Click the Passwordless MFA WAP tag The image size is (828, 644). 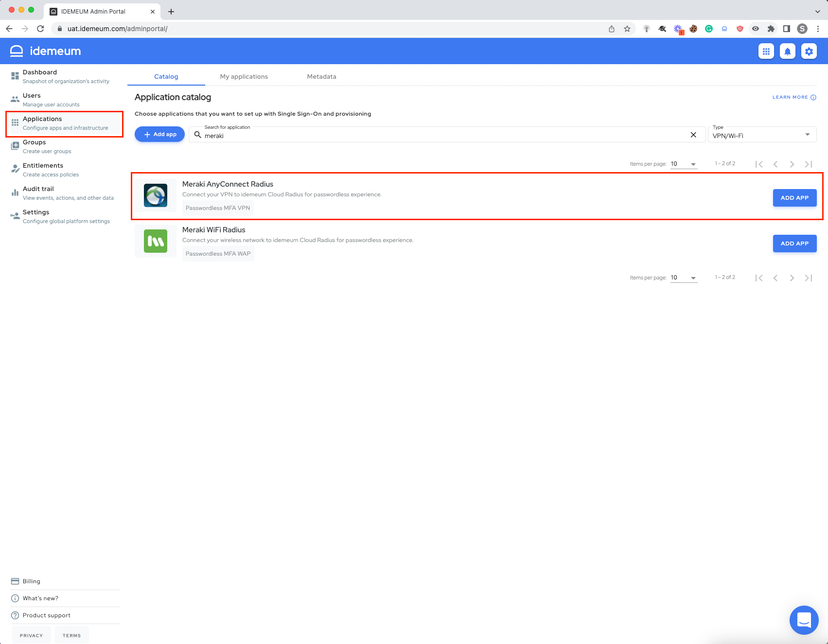(x=218, y=254)
